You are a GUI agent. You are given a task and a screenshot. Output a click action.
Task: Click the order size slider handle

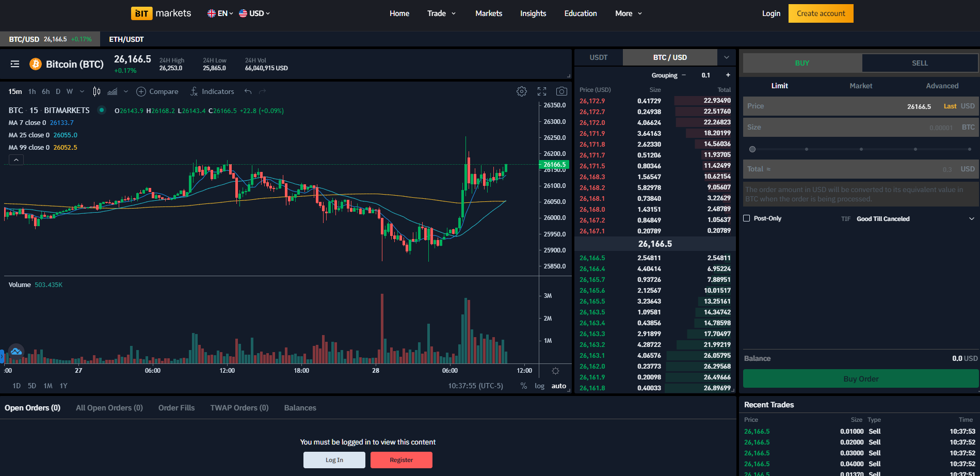point(752,149)
